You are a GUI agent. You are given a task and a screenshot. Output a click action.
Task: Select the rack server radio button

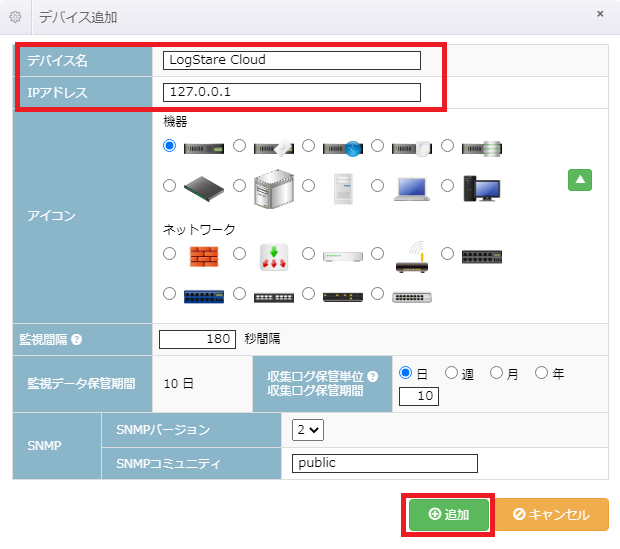[x=170, y=146]
